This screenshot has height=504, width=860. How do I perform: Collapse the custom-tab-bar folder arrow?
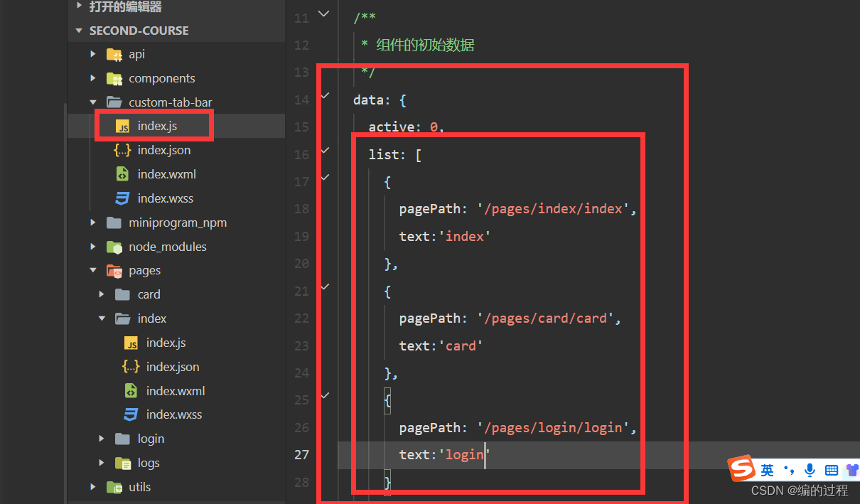(x=93, y=102)
